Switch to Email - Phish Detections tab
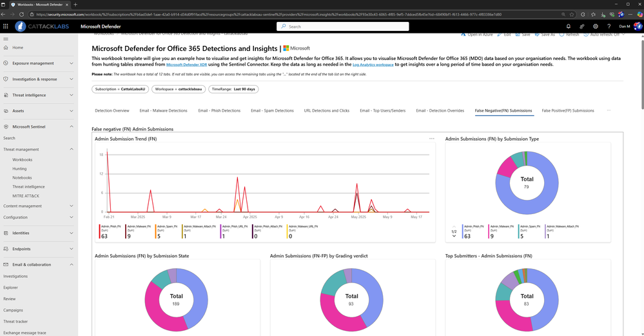The height and width of the screenshot is (336, 644). click(x=219, y=110)
